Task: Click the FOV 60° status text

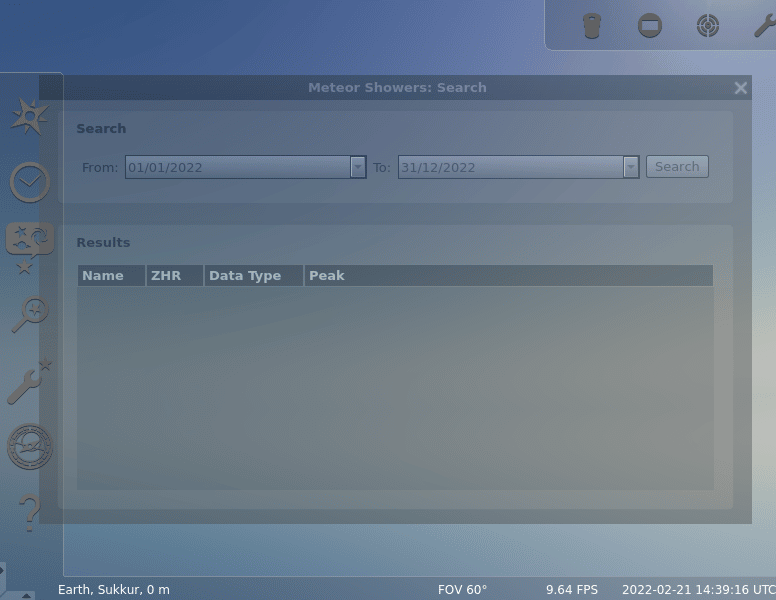Action: pos(462,590)
